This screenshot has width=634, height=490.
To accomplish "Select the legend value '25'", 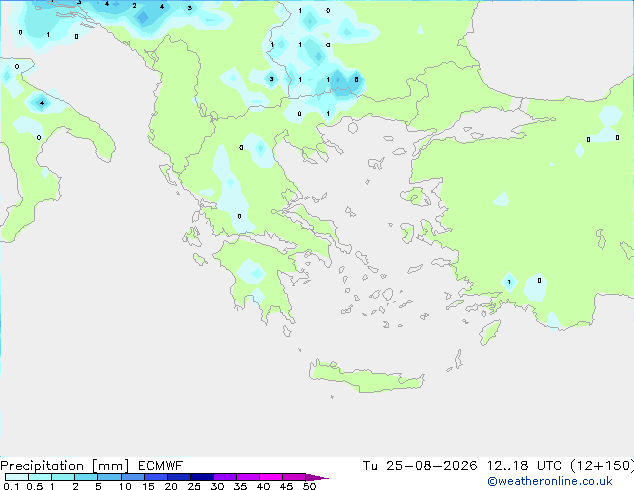I will (194, 486).
